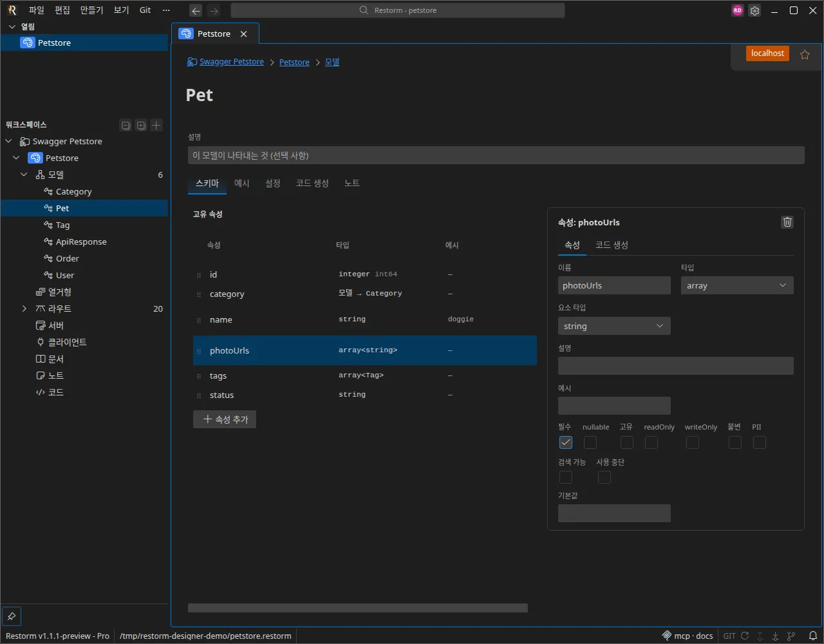Screen dimensions: 824x644
Task: Follow the 모델 breadcrumb link
Action: click(x=332, y=62)
